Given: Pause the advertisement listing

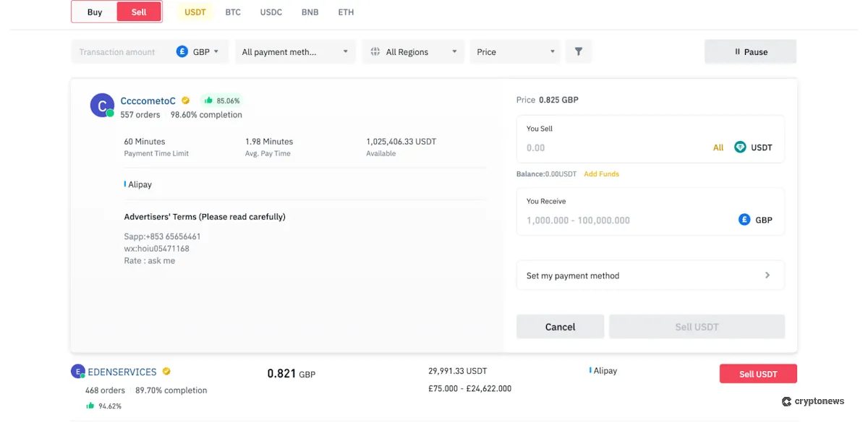Looking at the screenshot, I should click(x=750, y=51).
